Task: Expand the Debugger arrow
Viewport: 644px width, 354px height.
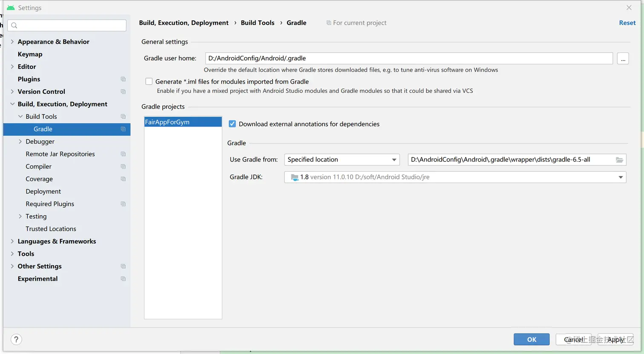Action: (20, 141)
